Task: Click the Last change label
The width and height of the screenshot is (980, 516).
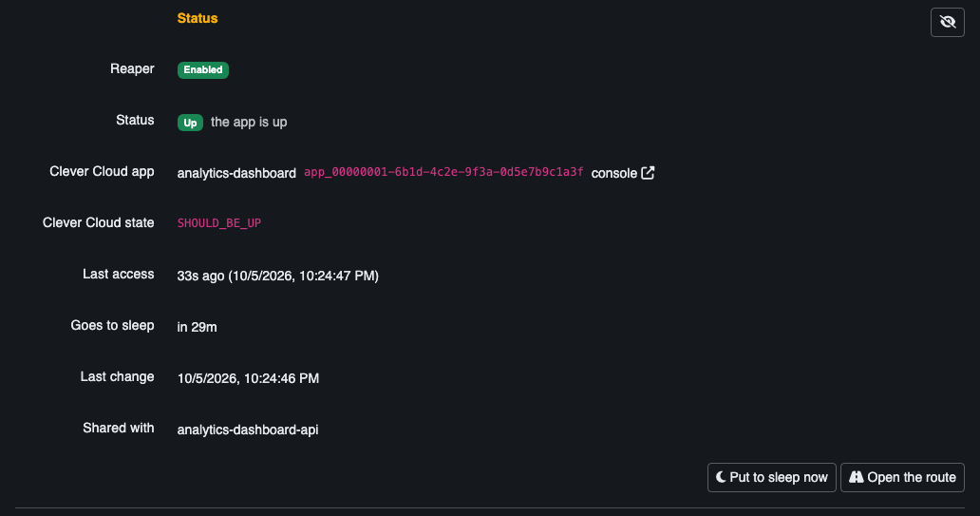Action: click(x=117, y=376)
